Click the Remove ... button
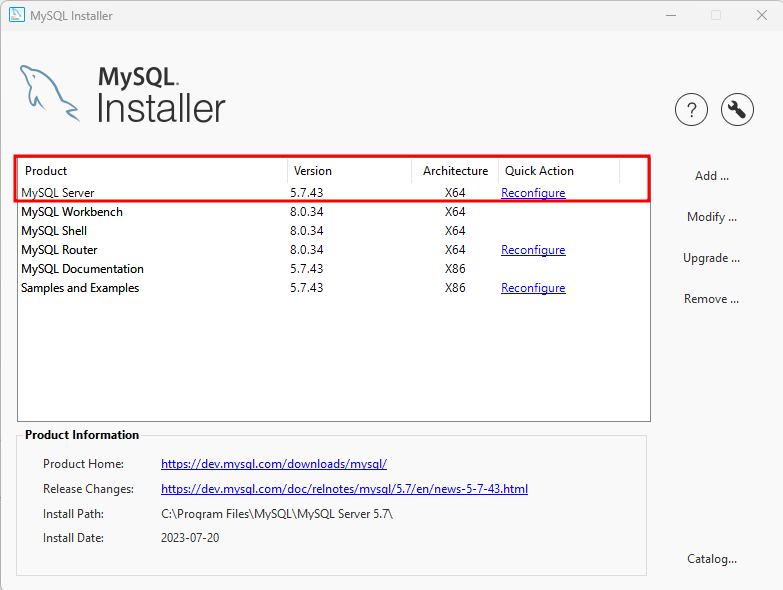Screen dimensions: 783x590 pos(711,299)
